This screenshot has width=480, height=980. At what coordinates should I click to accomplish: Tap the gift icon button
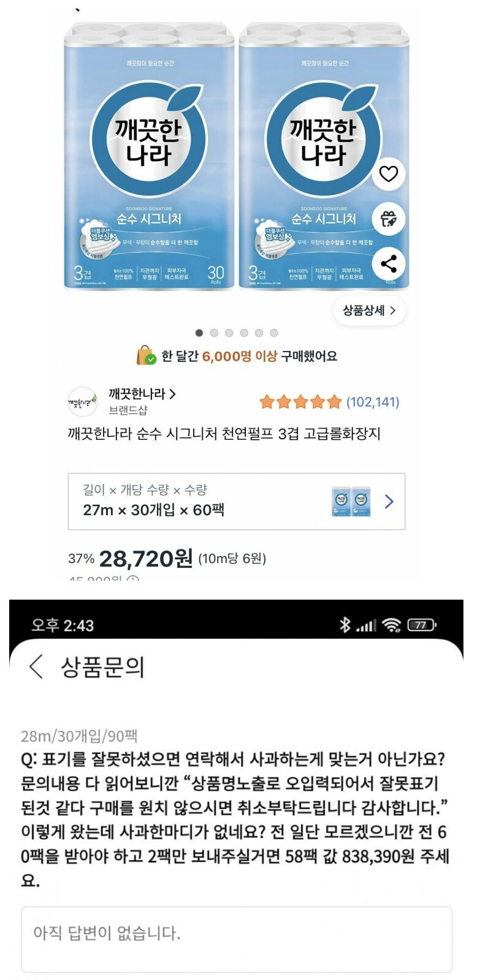click(x=388, y=219)
